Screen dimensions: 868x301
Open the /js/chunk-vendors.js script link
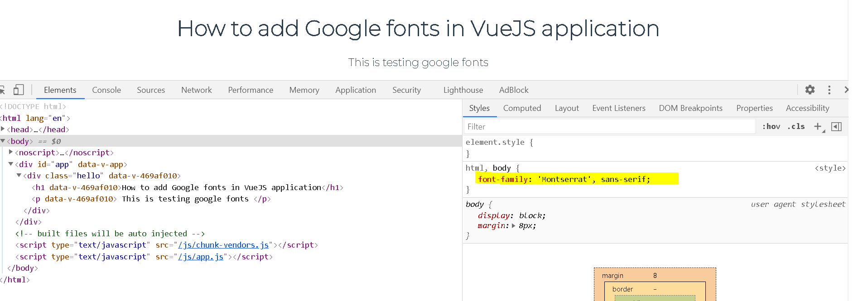223,245
